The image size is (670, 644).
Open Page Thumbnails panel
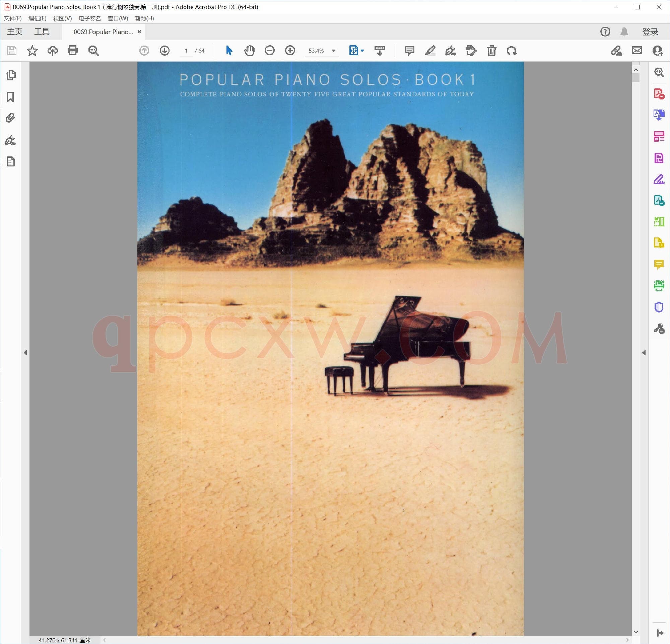[x=11, y=75]
